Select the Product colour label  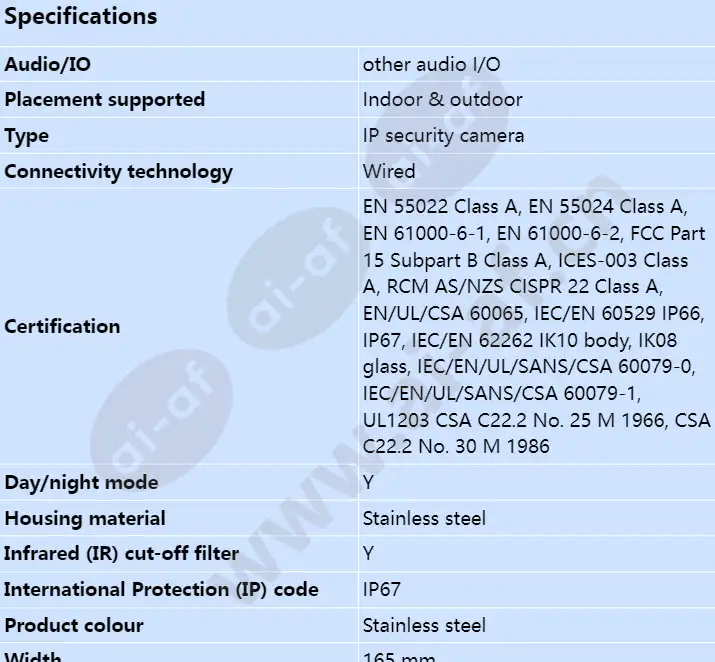pyautogui.click(x=73, y=626)
